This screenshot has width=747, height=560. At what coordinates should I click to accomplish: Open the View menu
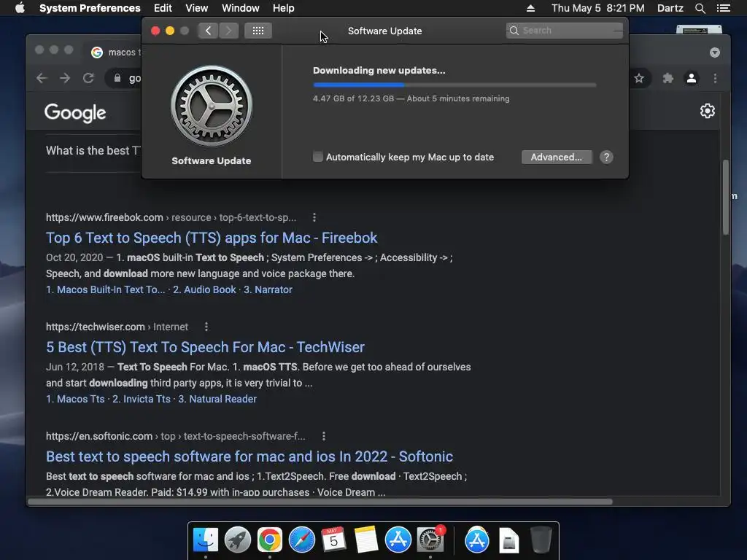(196, 8)
